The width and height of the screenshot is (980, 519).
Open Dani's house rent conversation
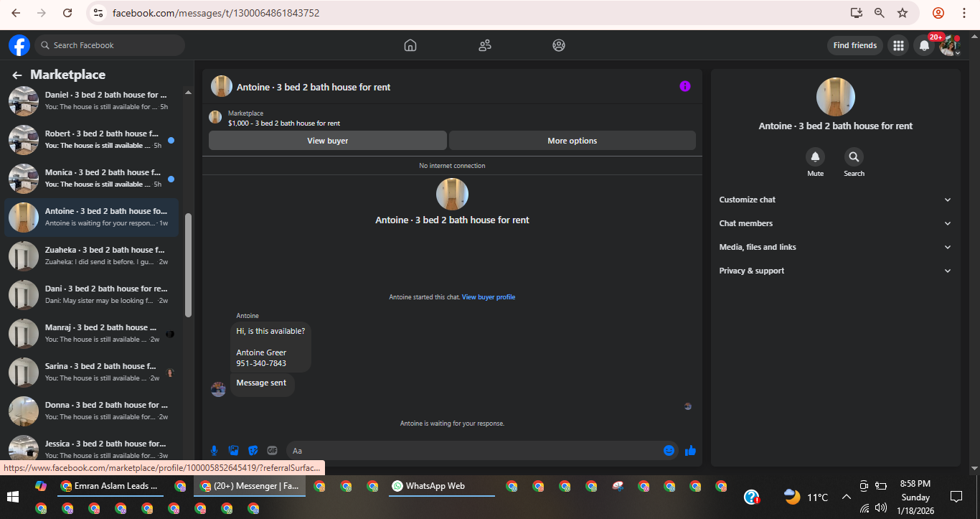(92, 294)
